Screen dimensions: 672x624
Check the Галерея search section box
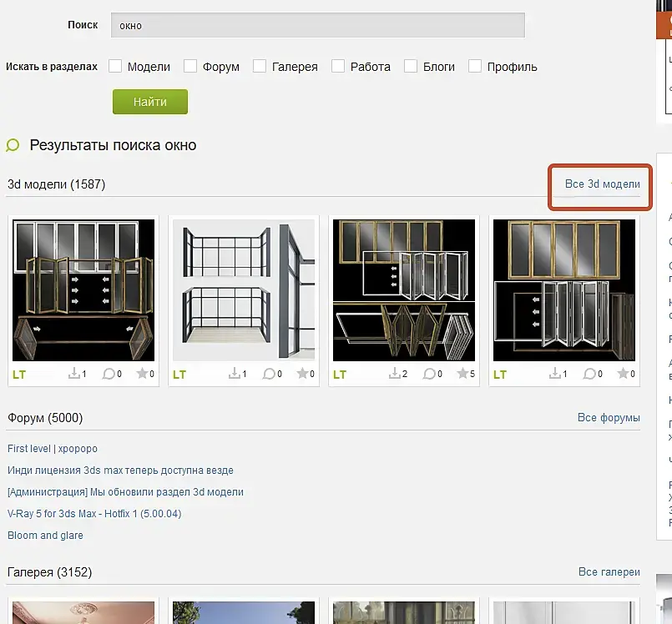pyautogui.click(x=260, y=67)
